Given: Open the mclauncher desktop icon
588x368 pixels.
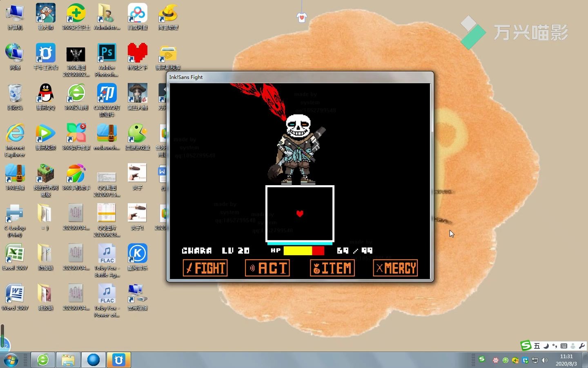Looking at the screenshot, I should point(107,137).
